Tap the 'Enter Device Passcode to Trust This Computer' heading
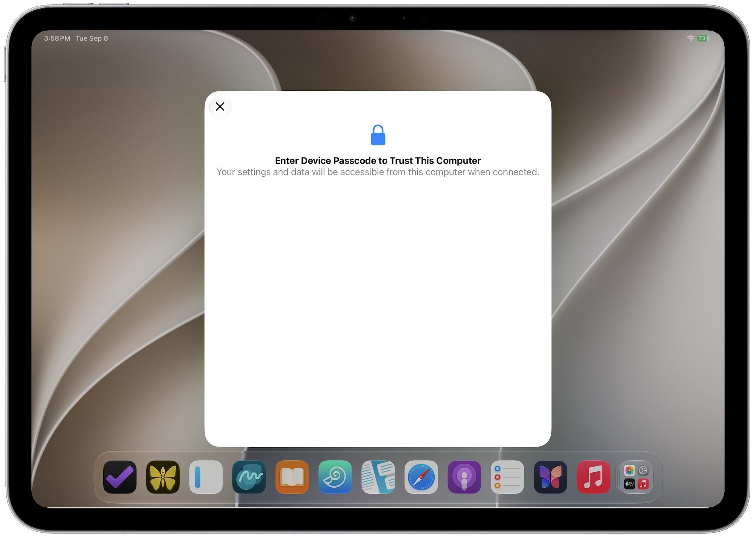 coord(378,161)
